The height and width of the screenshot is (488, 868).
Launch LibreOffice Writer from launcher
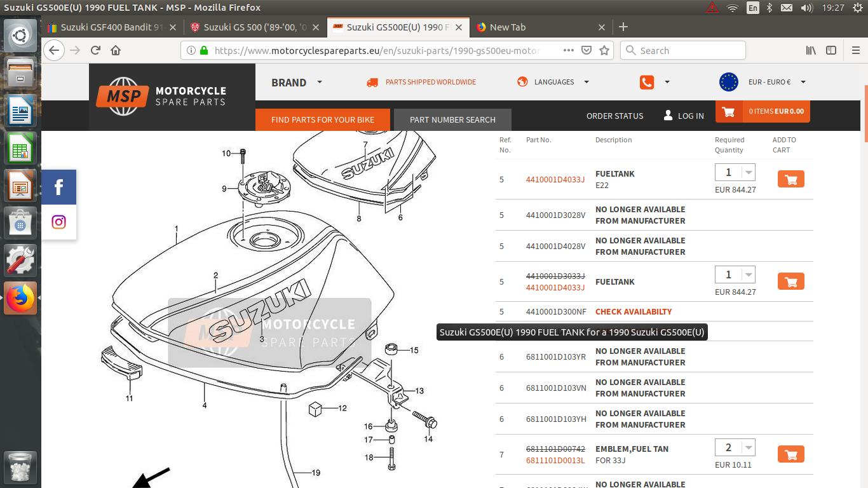coord(20,111)
